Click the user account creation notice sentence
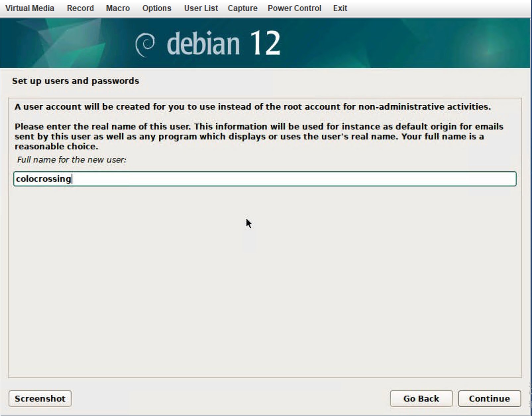Viewport: 532px width, 416px height. coord(252,107)
